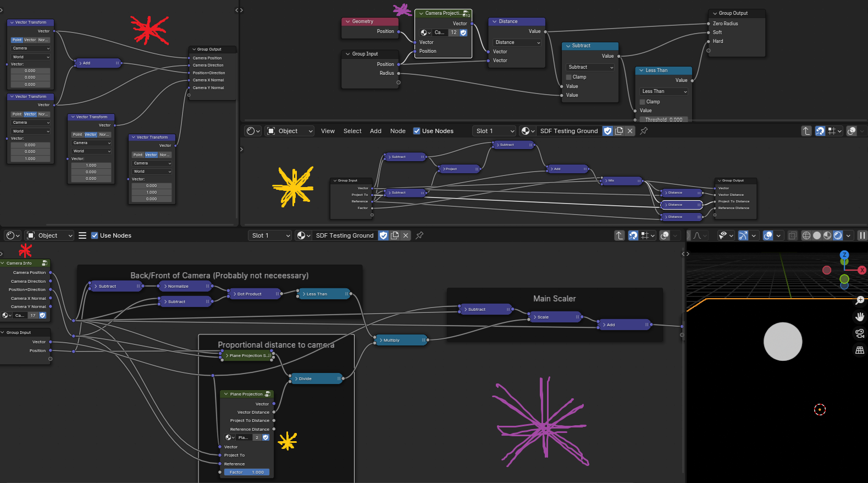Open Add menu in node editor
Image resolution: width=868 pixels, height=483 pixels.
[x=375, y=131]
